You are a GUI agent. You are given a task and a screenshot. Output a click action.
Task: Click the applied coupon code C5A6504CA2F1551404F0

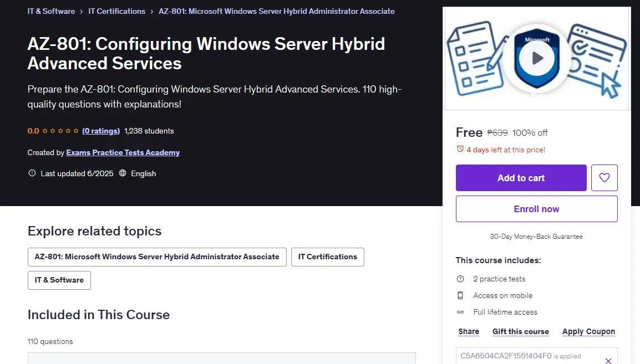point(506,356)
